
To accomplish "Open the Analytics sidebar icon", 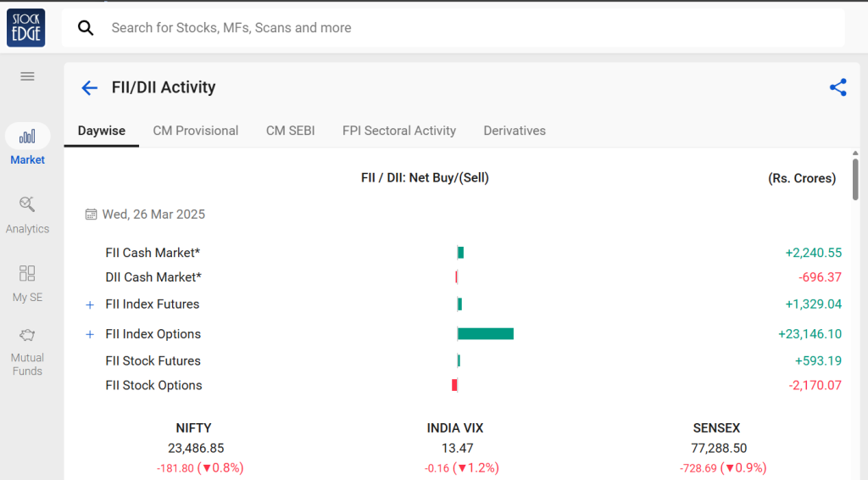I will pyautogui.click(x=27, y=204).
